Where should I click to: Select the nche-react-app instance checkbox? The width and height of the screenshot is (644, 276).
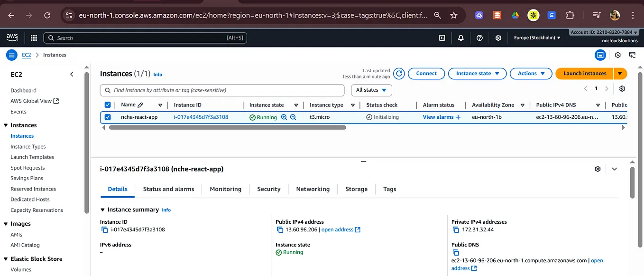(108, 117)
